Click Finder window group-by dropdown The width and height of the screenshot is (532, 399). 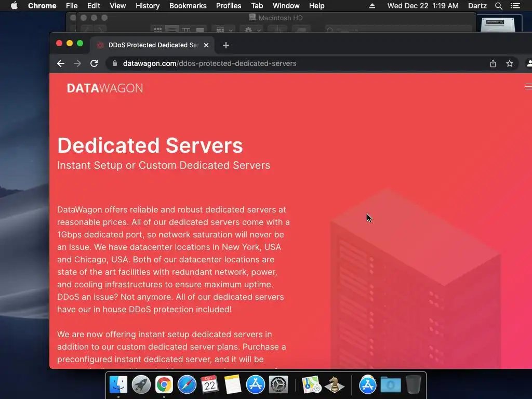coord(223,30)
